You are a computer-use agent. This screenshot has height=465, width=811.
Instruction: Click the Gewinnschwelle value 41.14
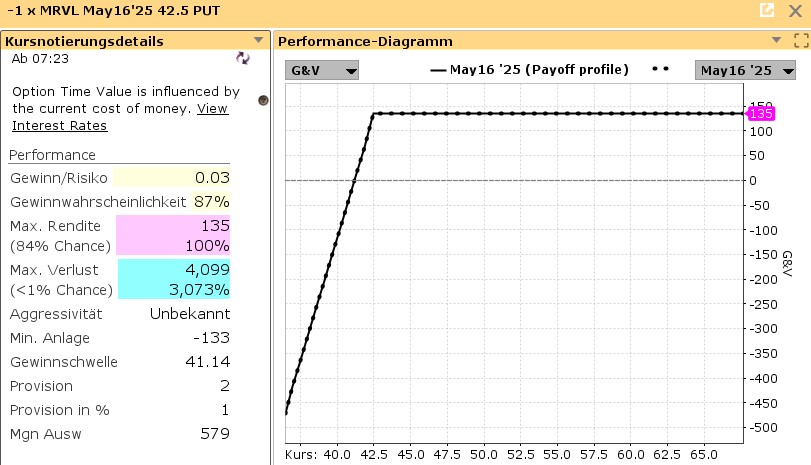207,360
